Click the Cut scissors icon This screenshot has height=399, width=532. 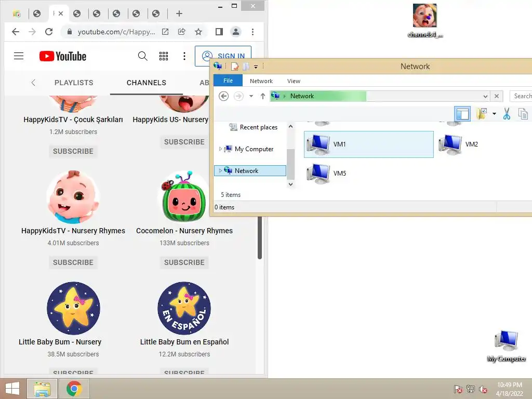[x=507, y=114]
